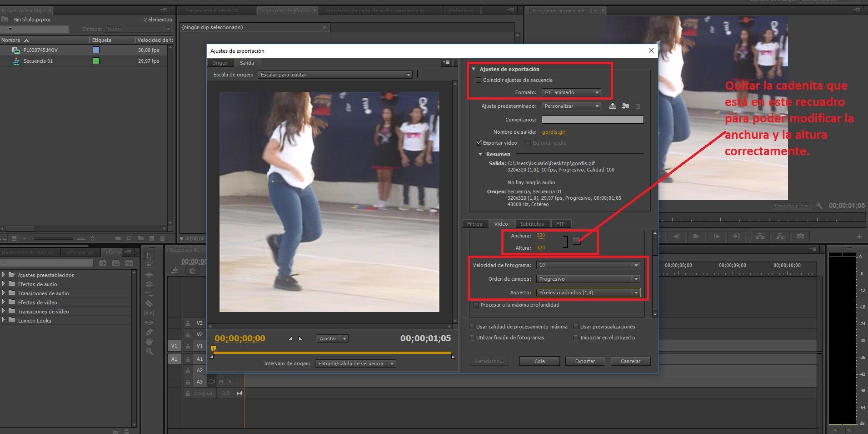
Task: Open the Ajustar zoom level dropdown
Action: pyautogui.click(x=332, y=338)
